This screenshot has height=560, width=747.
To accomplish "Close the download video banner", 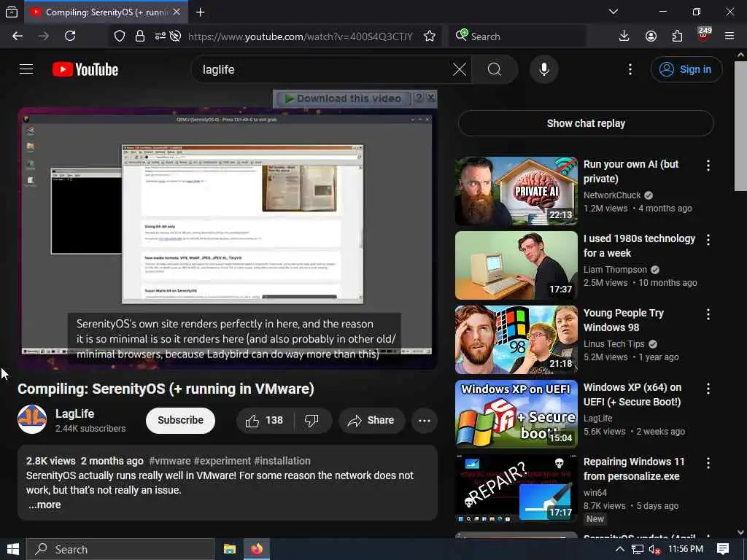I will pos(430,98).
